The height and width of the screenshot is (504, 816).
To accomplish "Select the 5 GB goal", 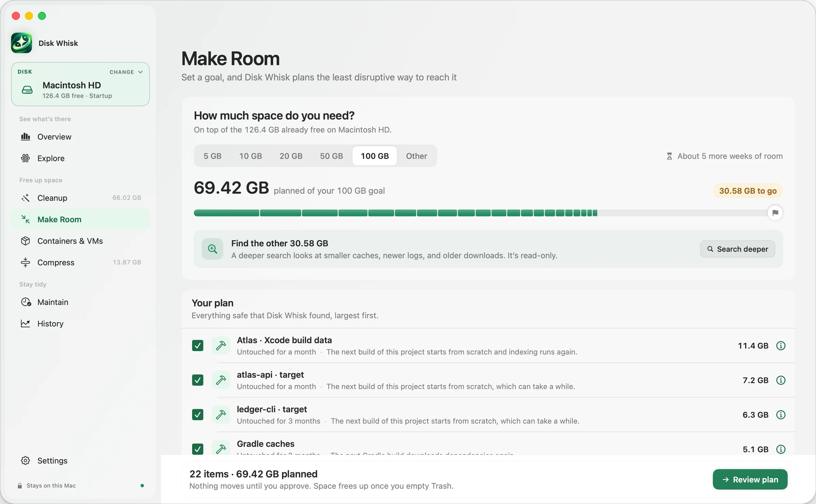I will coord(213,156).
